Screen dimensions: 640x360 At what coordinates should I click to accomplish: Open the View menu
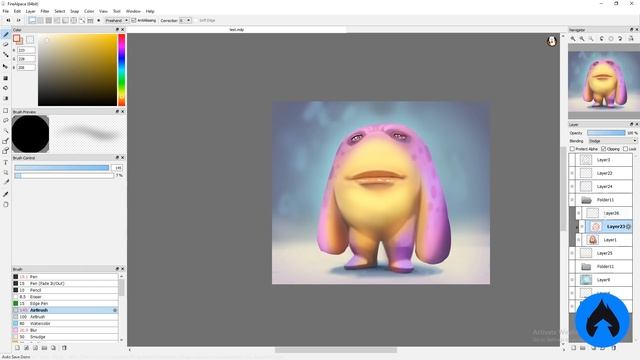(x=104, y=11)
